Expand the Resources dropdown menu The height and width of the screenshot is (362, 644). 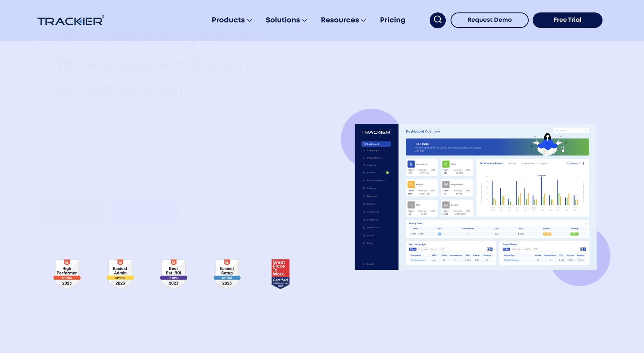pos(343,20)
